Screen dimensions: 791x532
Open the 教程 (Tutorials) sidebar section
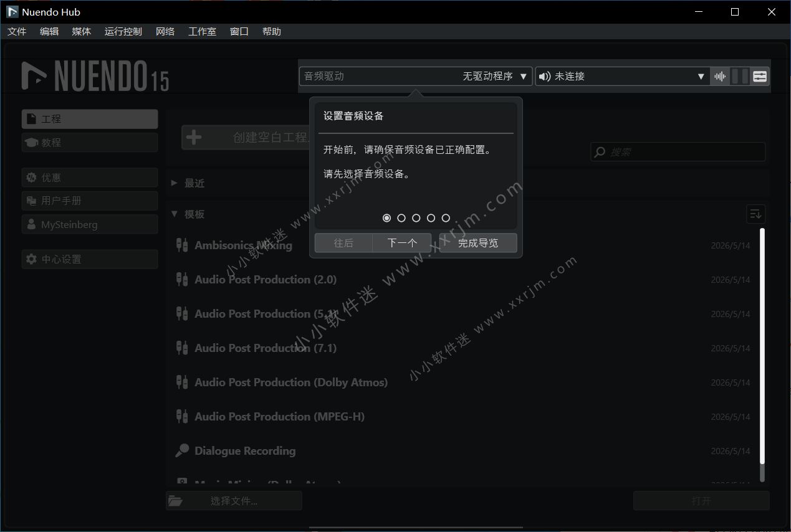90,143
